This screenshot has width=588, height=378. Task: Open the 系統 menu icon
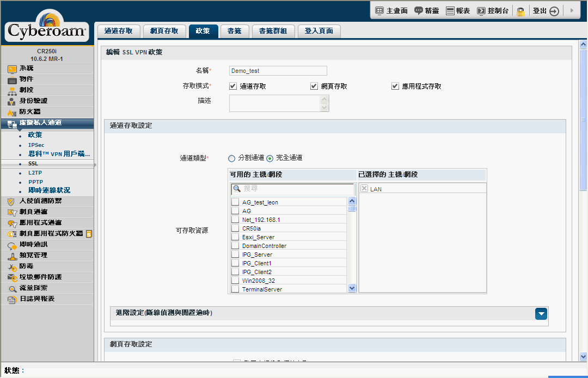[x=12, y=69]
